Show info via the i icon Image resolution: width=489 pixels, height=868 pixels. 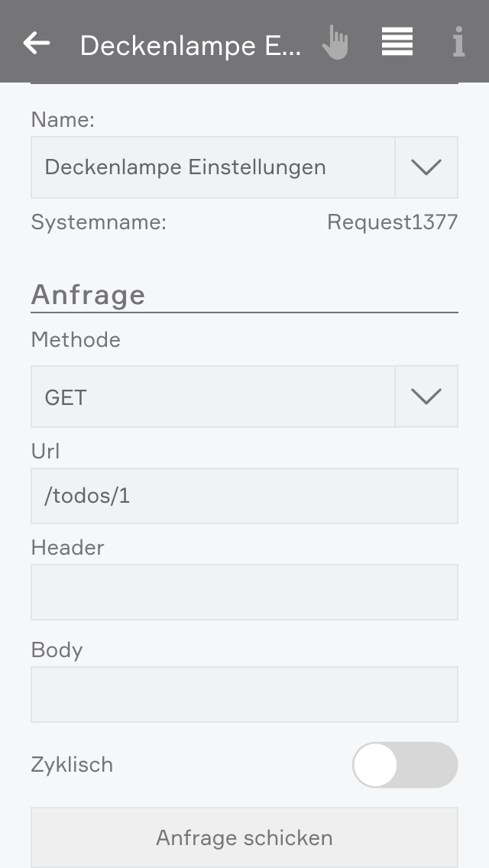click(x=458, y=43)
